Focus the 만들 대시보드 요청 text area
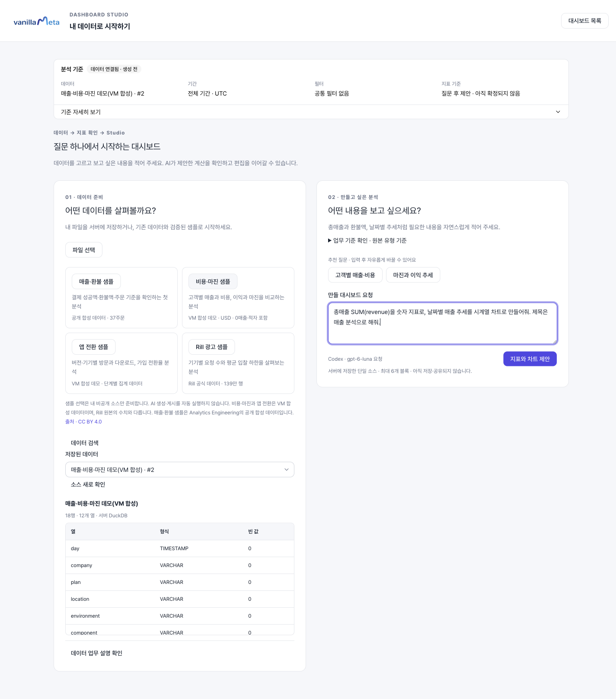 [x=443, y=324]
